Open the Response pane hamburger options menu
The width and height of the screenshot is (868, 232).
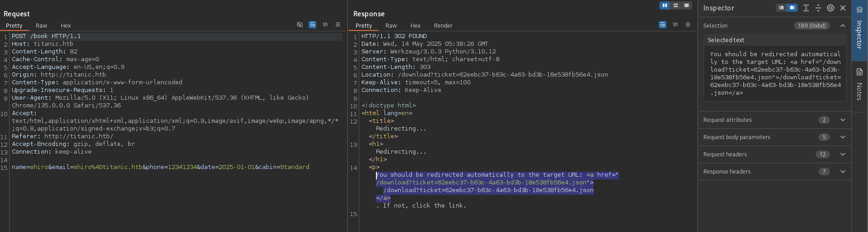coord(688,25)
